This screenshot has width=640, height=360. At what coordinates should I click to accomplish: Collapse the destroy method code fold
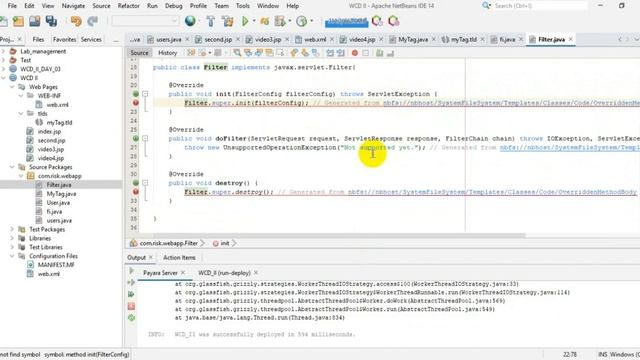145,183
